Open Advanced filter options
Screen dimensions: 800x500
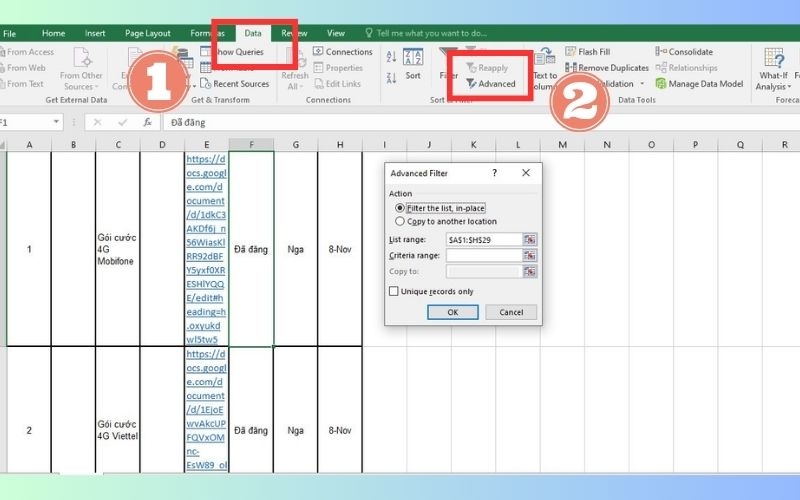pos(491,84)
